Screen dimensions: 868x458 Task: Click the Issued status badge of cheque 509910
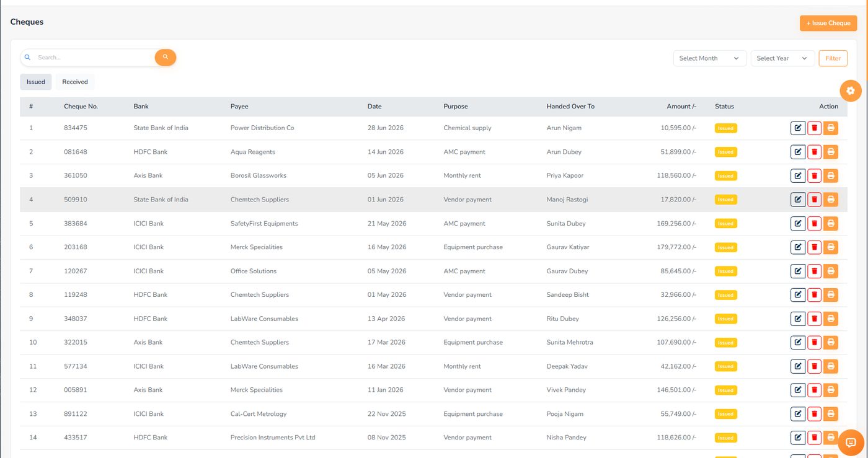[725, 200]
